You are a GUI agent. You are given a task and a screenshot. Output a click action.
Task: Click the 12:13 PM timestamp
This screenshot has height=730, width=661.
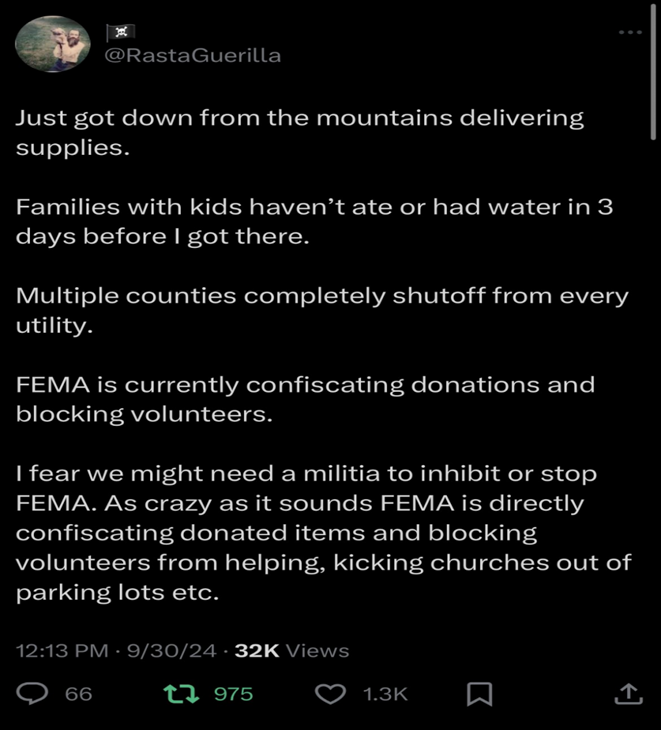[x=62, y=651]
